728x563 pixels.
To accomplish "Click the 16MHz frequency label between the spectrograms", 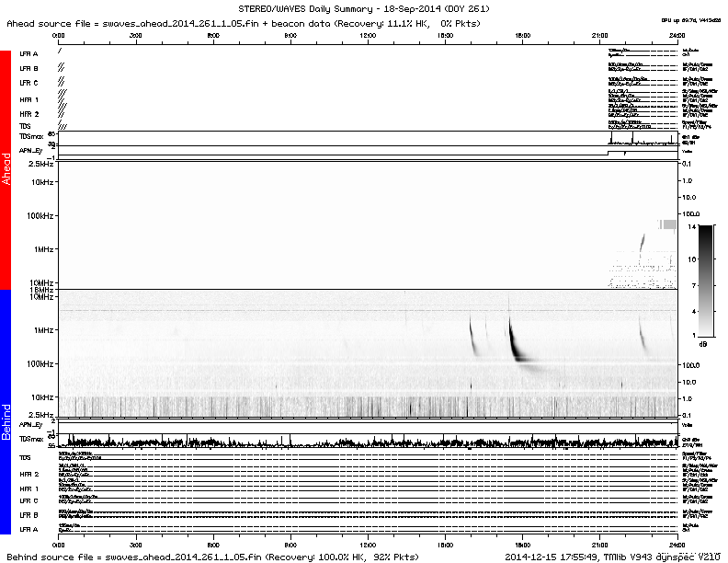I will [41, 290].
